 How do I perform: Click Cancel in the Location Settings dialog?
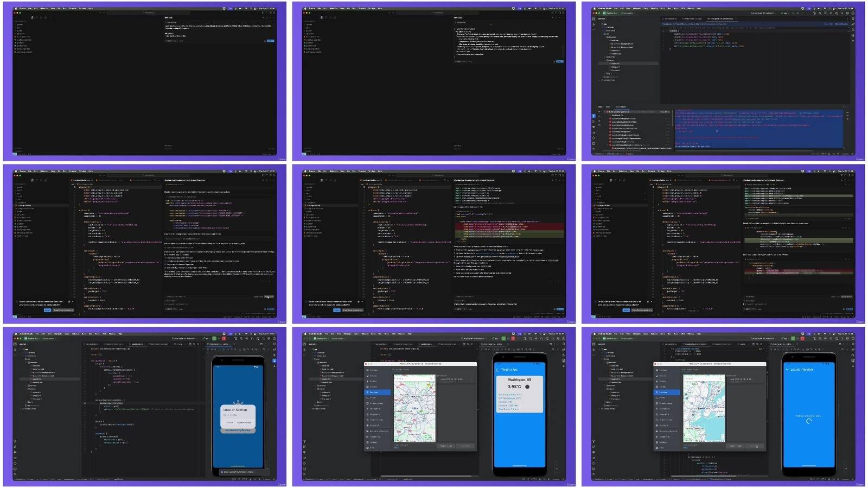pyautogui.click(x=230, y=422)
